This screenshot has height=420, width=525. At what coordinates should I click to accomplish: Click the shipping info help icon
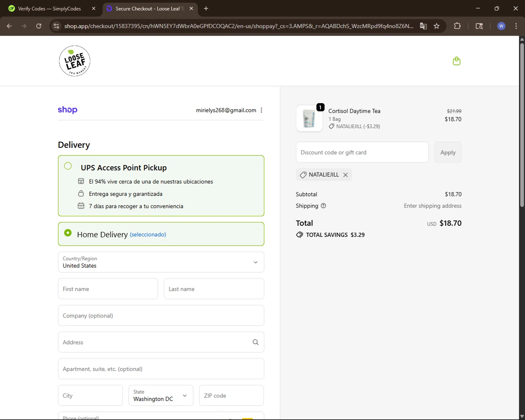(x=323, y=206)
